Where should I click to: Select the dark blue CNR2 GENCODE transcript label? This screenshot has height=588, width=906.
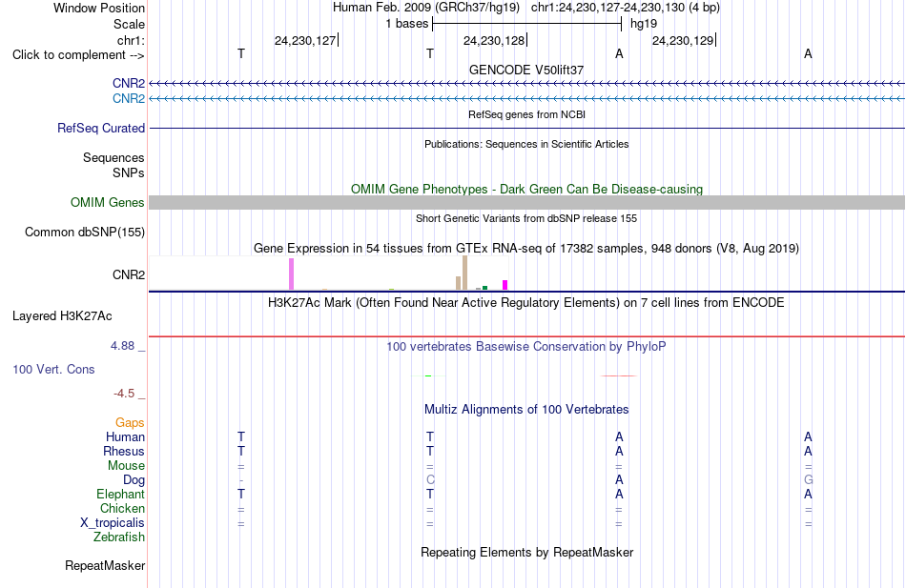pyautogui.click(x=129, y=83)
